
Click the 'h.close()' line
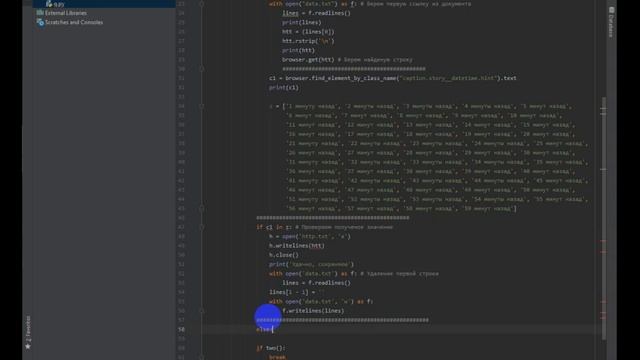point(284,255)
